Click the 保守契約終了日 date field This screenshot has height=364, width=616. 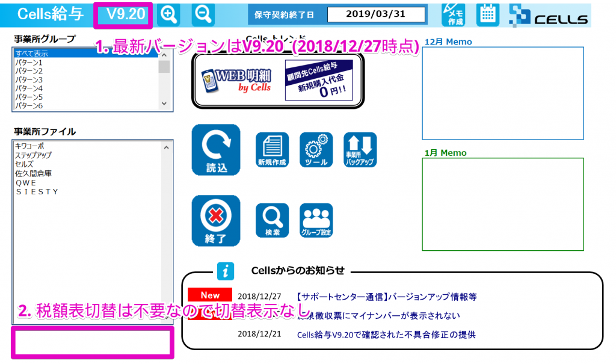coord(376,14)
